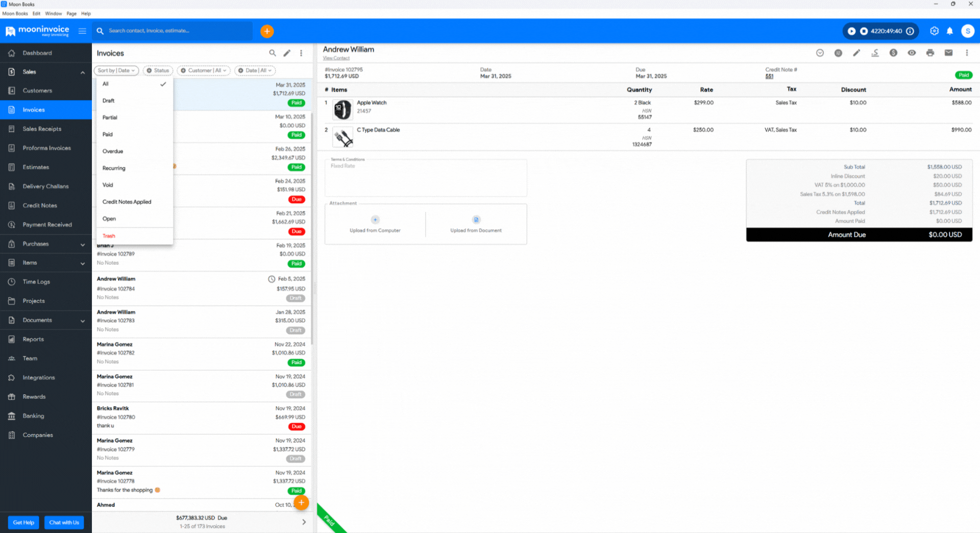
Task: Open the Customer All filter dropdown
Action: click(x=204, y=71)
